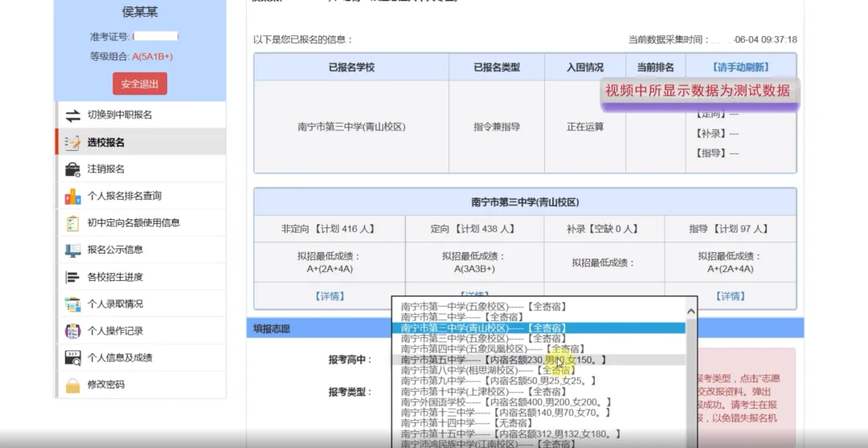Select 南宁市第十三中学 option
Screen dimensions: 868x448
(538, 413)
